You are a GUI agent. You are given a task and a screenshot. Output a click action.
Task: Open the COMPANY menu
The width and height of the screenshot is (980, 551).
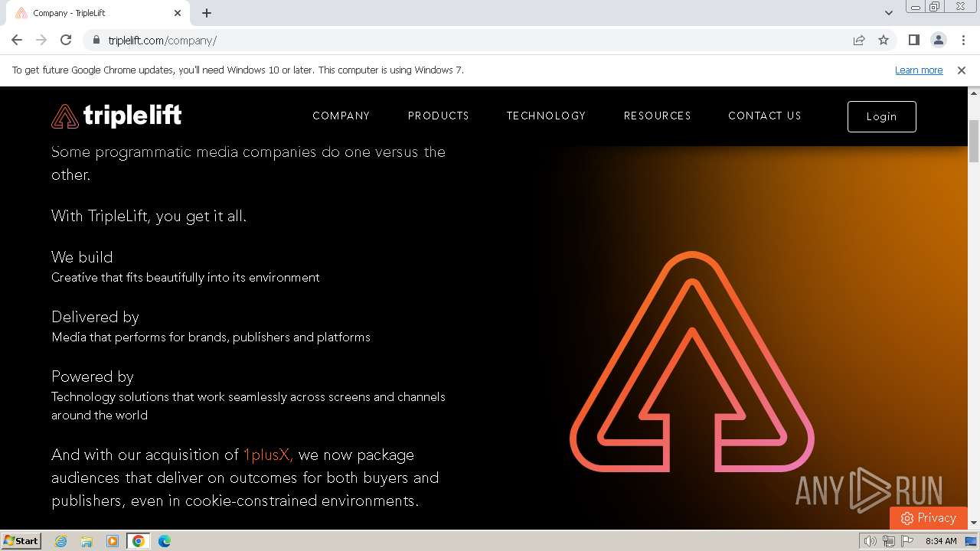coord(341,116)
